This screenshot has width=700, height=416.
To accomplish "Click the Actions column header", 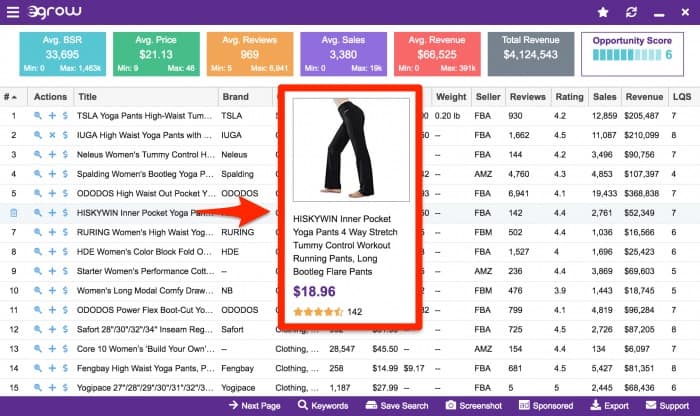I will [50, 97].
